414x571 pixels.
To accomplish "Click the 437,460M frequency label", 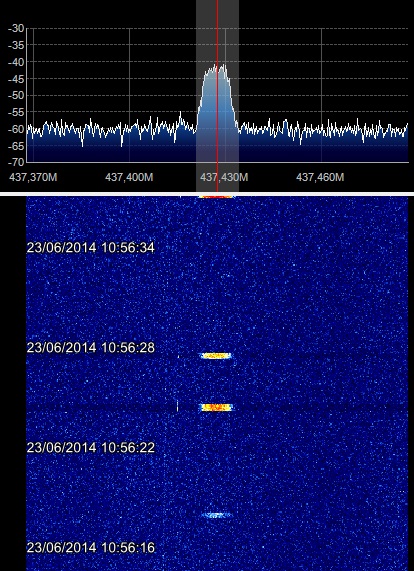I will (320, 178).
